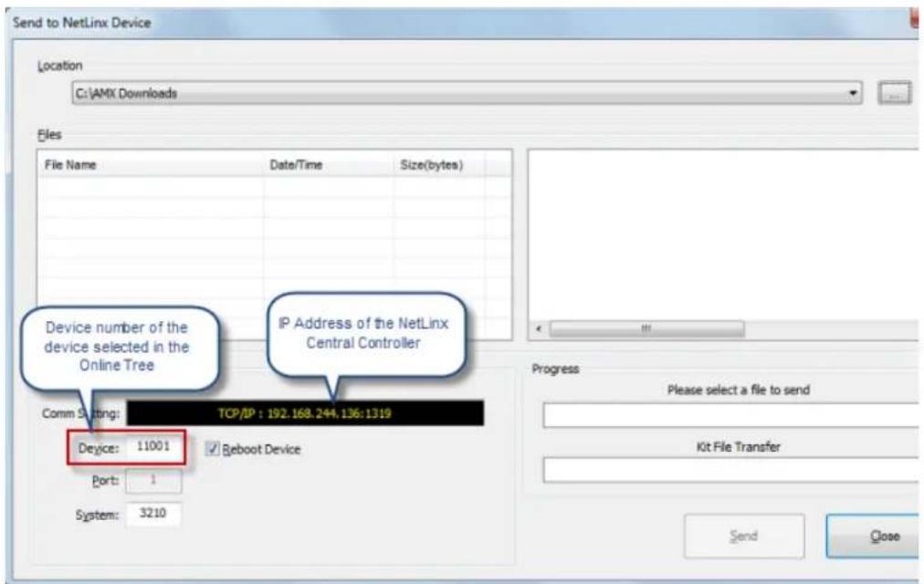The height and width of the screenshot is (584, 924).
Task: Click the file send progress bar
Action: point(730,415)
